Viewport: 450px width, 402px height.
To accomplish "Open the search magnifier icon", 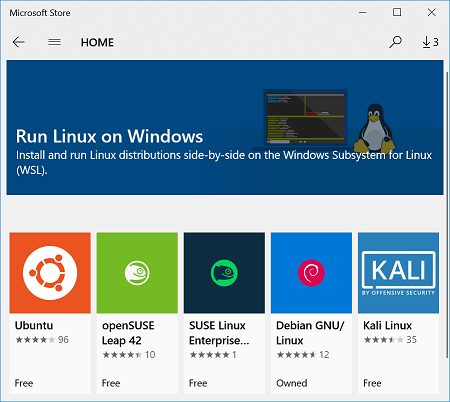I will tap(395, 42).
